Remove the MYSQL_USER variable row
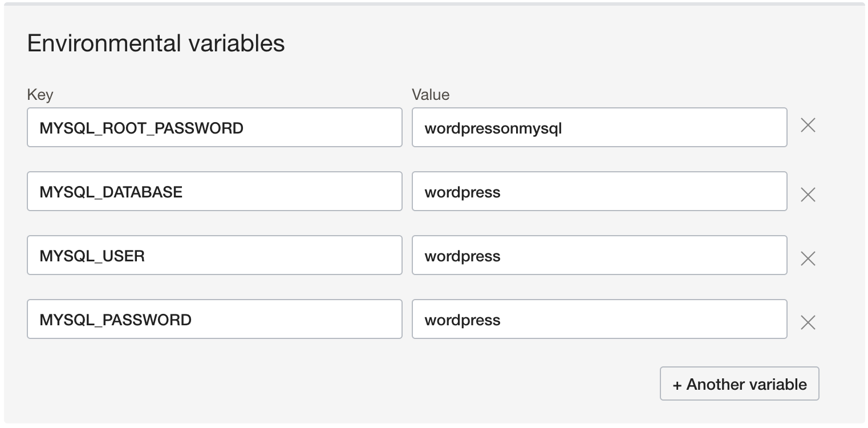This screenshot has width=868, height=428. point(808,259)
